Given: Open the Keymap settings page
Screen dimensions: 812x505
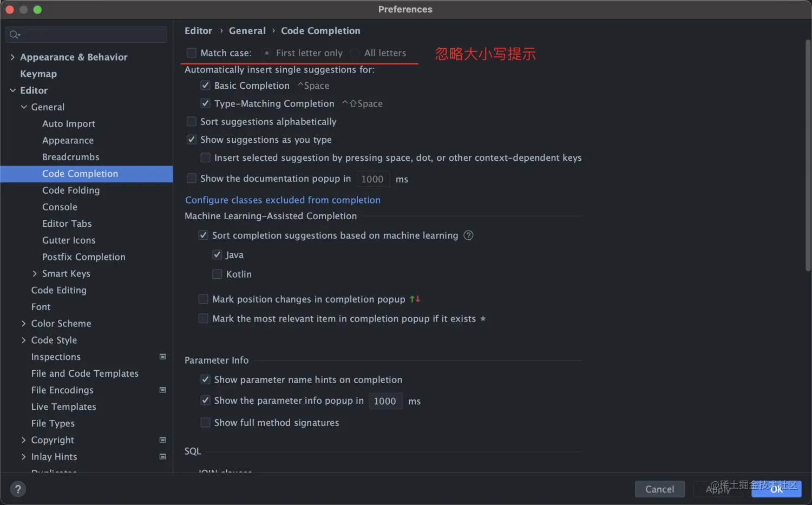Looking at the screenshot, I should pos(38,74).
